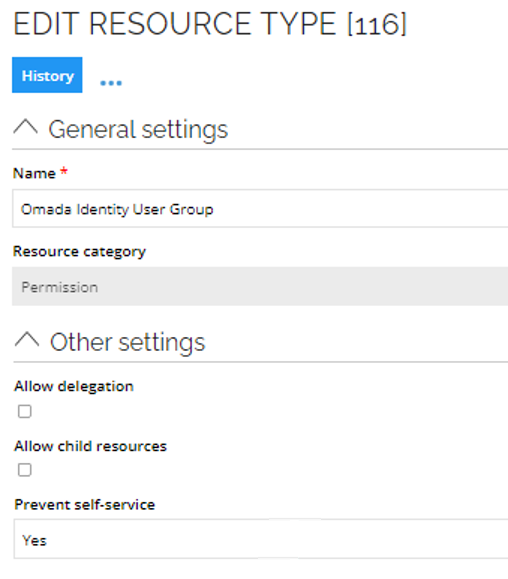Image resolution: width=508 pixels, height=579 pixels.
Task: Tick the Allow child resources checkbox
Action: point(25,470)
